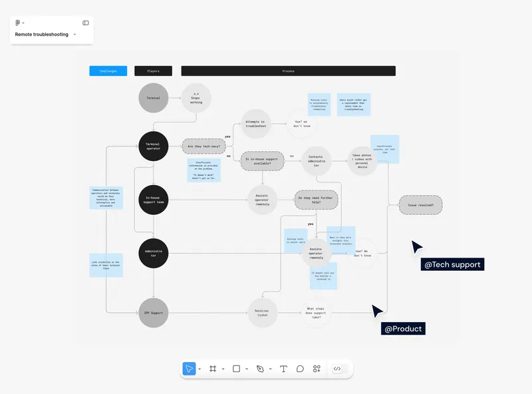This screenshot has width=532, height=394.
Task: Select the Frame tool
Action: (213, 369)
